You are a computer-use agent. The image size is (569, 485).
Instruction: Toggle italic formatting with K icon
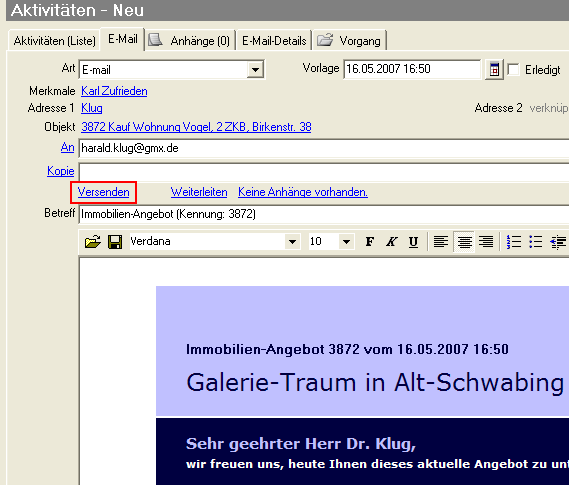[x=392, y=242]
